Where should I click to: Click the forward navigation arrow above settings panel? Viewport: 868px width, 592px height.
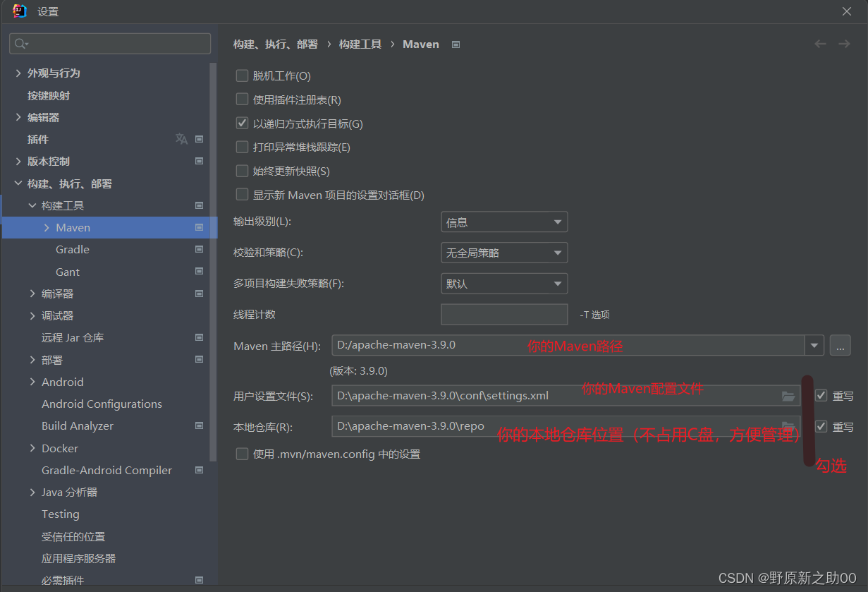[844, 44]
